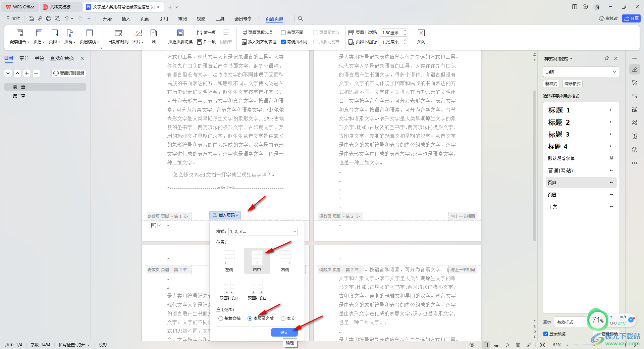This screenshot has height=349, width=644.
Task: Insert a 域 field
Action: coord(154,37)
